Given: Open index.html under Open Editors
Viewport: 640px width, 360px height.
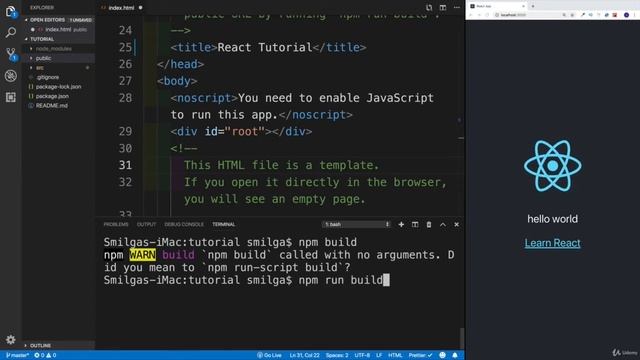Looking at the screenshot, I should click(58, 30).
